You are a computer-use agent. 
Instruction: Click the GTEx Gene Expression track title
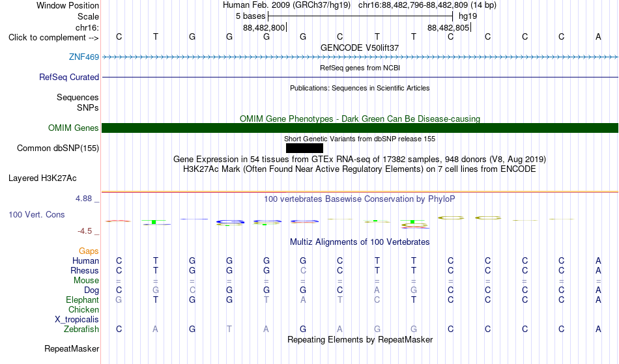tap(360, 160)
